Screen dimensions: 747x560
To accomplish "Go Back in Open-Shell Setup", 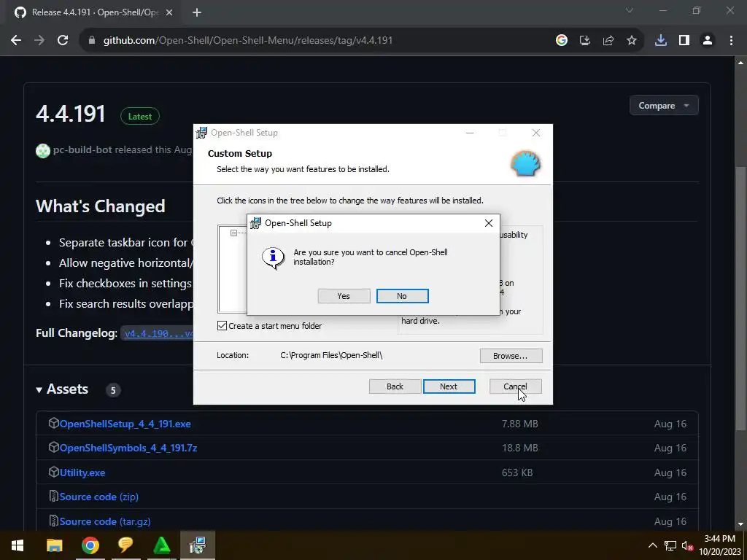I will (395, 386).
